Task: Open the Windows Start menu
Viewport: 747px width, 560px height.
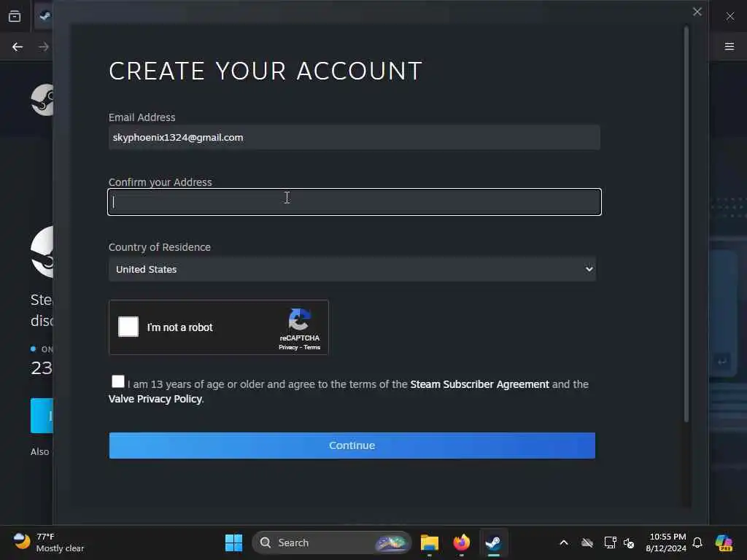Action: click(x=233, y=542)
